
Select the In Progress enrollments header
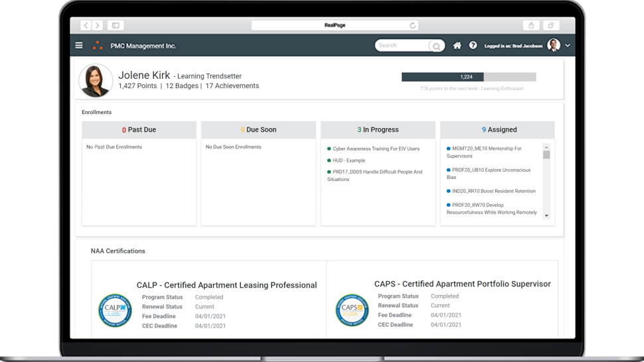click(378, 130)
